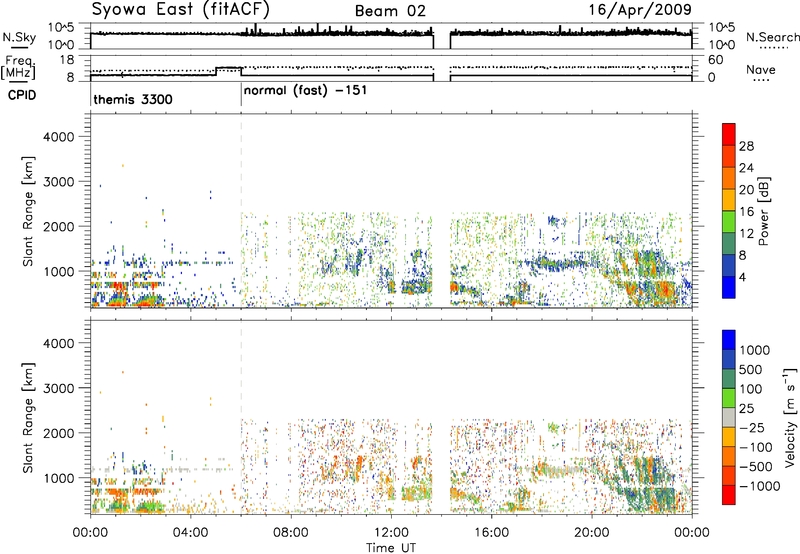Click the '1000' tick on the Velocity scale
The image size is (800, 554).
point(755,350)
